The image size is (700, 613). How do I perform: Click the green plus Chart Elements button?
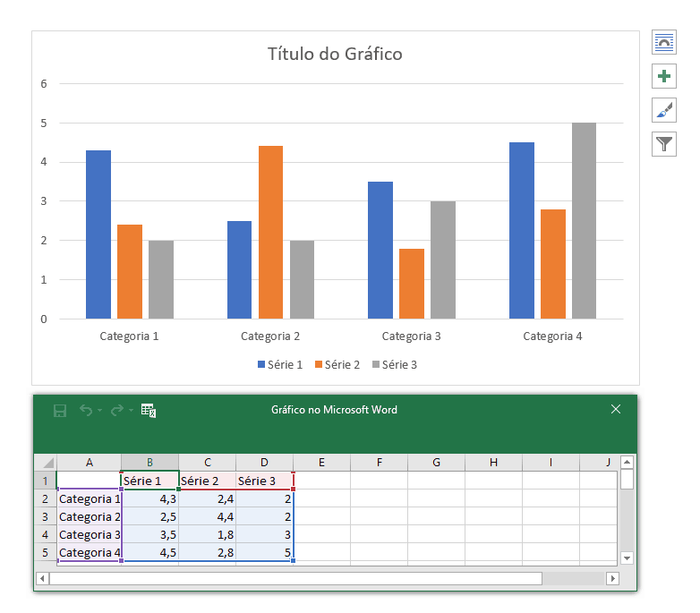point(664,76)
